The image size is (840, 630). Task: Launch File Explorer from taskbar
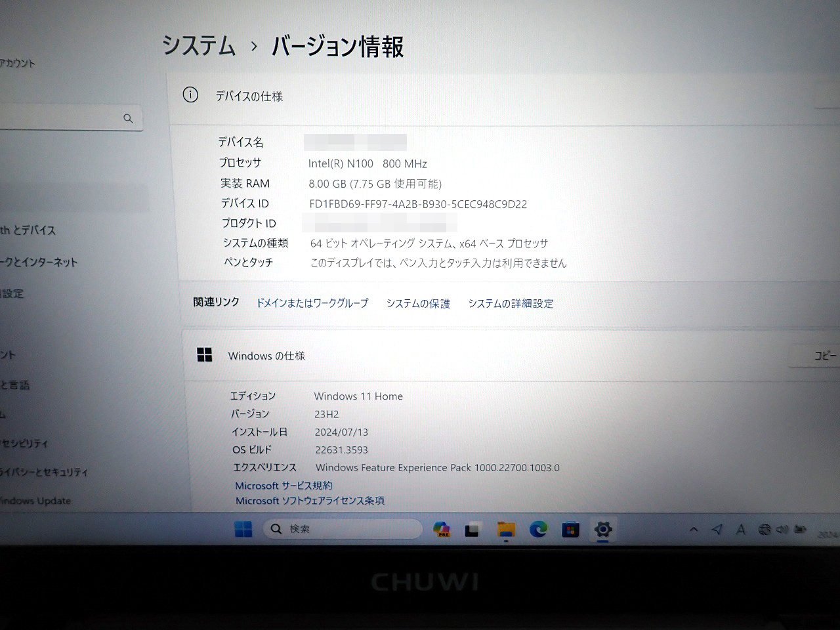pos(506,530)
